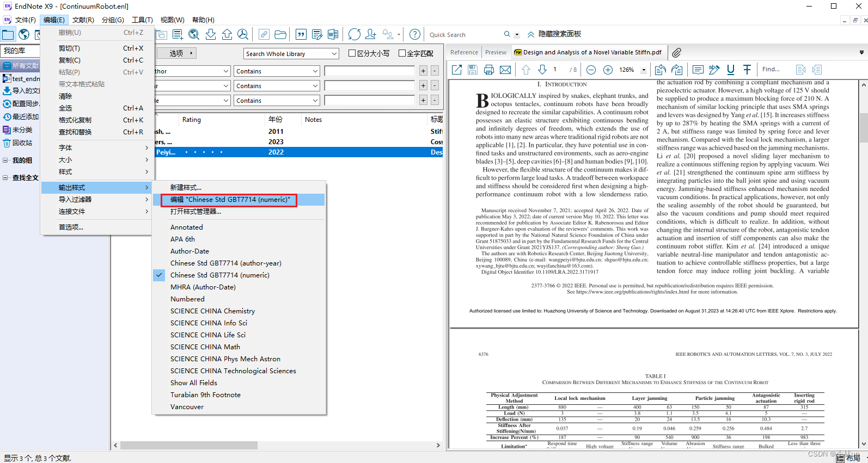Click the PDF vertical scrollbar thumb
868x463 pixels.
[x=863, y=128]
